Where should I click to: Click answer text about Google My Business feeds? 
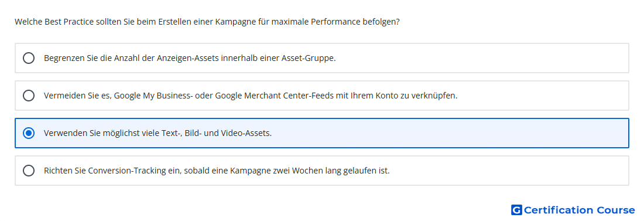click(x=251, y=96)
